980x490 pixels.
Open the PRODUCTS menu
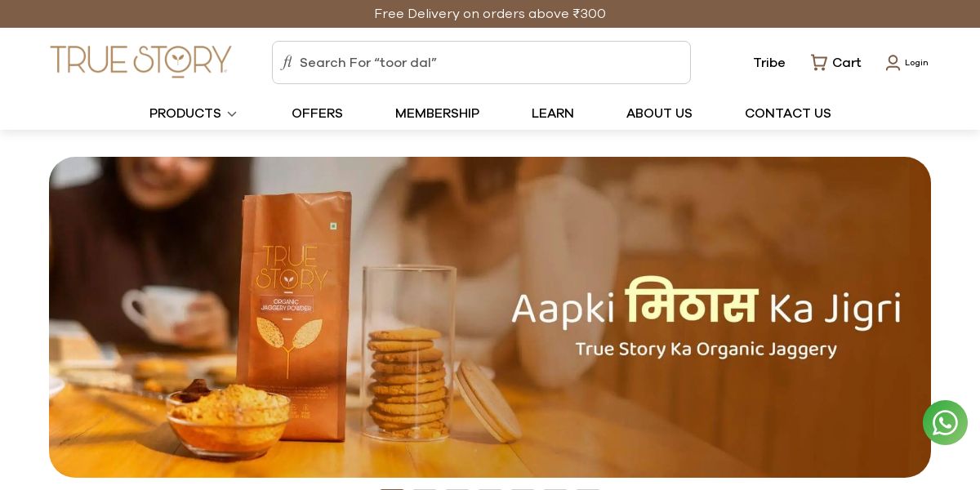coord(185,114)
